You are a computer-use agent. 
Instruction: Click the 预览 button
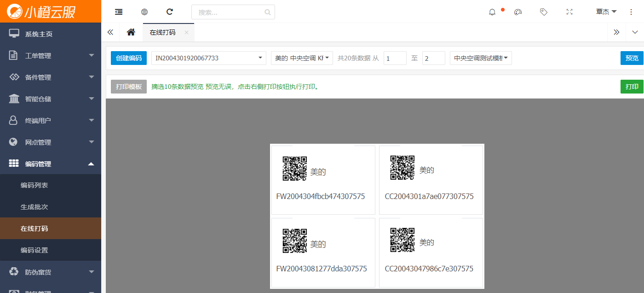click(x=632, y=58)
